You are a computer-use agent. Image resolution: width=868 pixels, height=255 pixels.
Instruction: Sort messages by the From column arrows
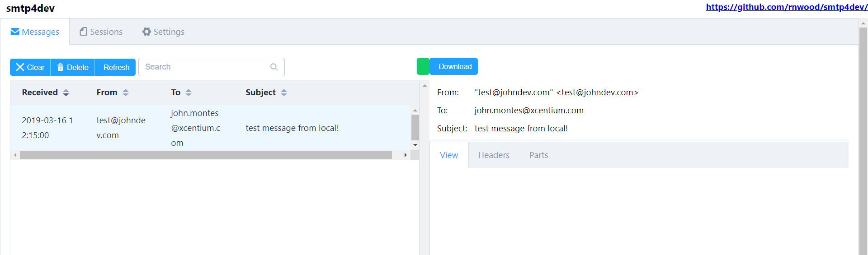[x=126, y=93]
